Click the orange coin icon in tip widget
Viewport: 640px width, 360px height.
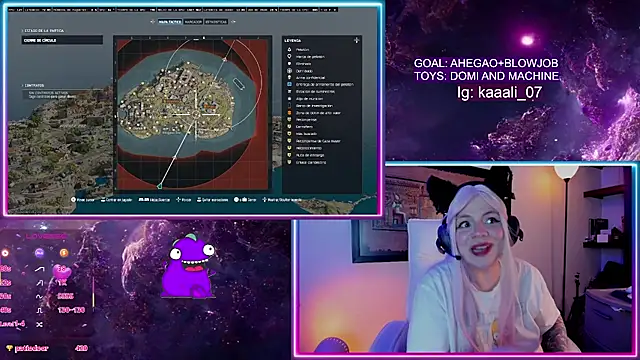64,253
